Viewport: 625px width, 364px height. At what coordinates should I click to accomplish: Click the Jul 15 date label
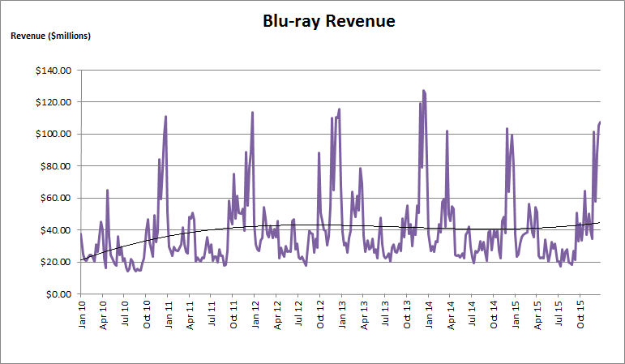[x=559, y=314]
